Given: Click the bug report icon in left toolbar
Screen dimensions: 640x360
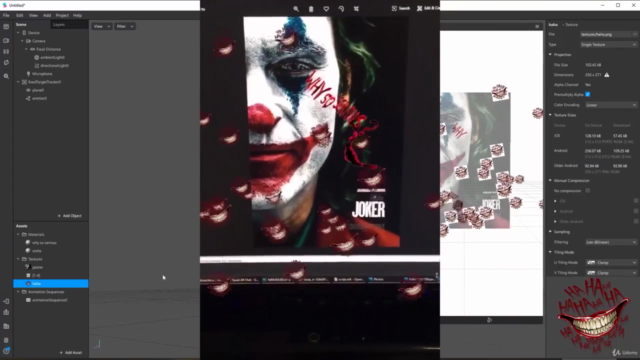Looking at the screenshot, I should point(6,340).
